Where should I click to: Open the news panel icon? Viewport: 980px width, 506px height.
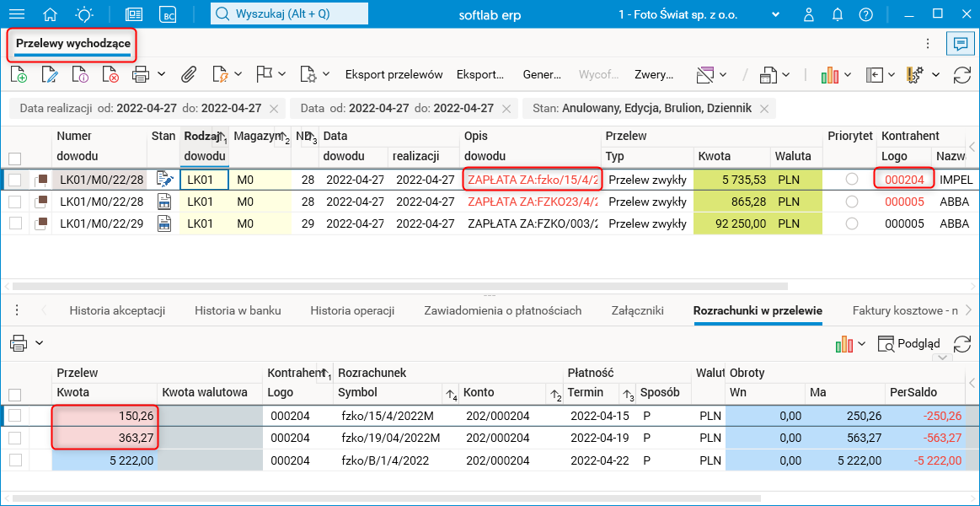(x=134, y=14)
